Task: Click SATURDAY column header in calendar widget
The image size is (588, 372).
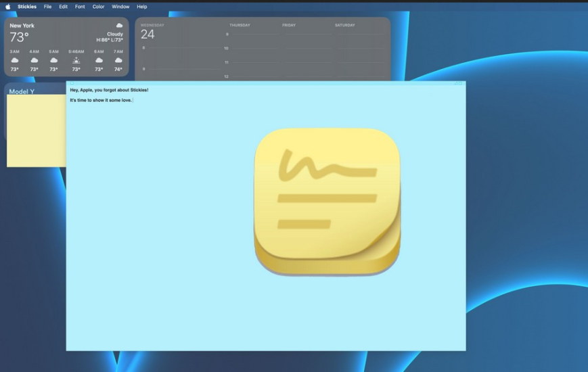Action: (344, 25)
